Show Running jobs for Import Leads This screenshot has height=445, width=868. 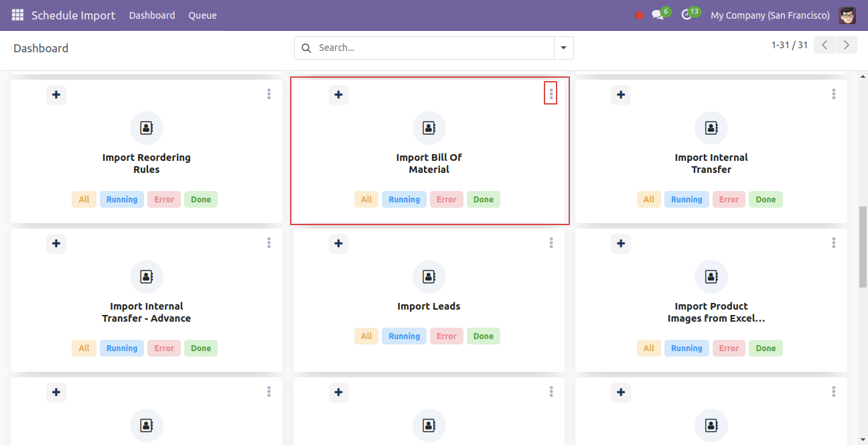405,336
